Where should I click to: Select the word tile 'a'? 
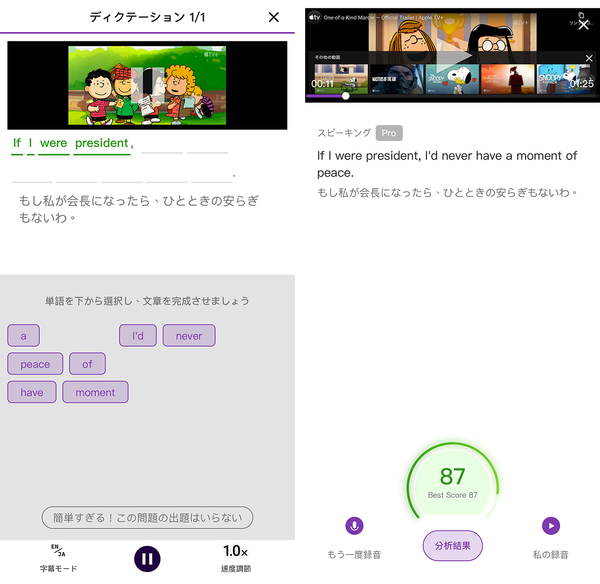pos(23,336)
